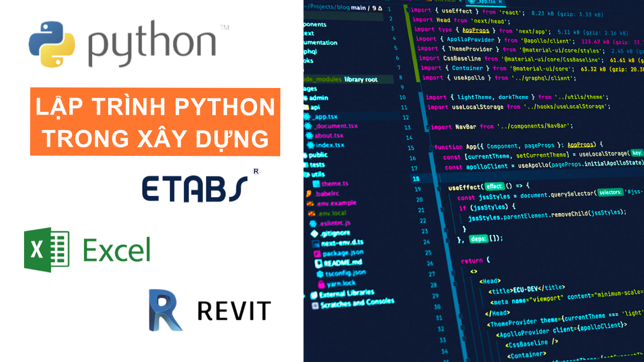Viewport: 644px width, 362px height.
Task: Click the Excel logo icon
Action: [x=47, y=250]
